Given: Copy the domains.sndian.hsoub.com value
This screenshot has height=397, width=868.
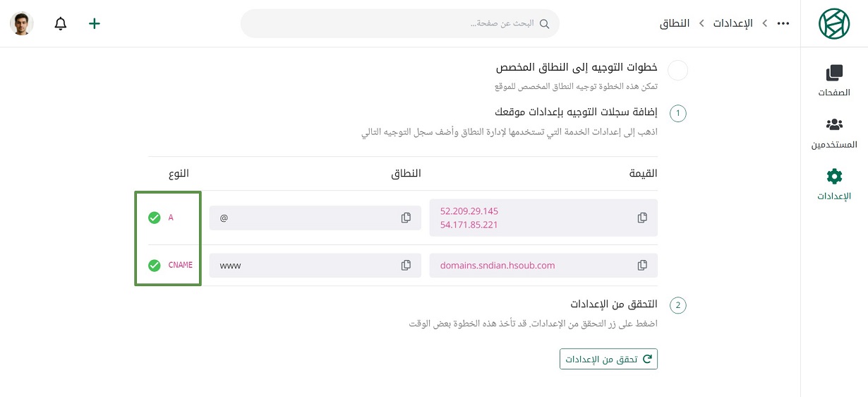Looking at the screenshot, I should pos(642,266).
